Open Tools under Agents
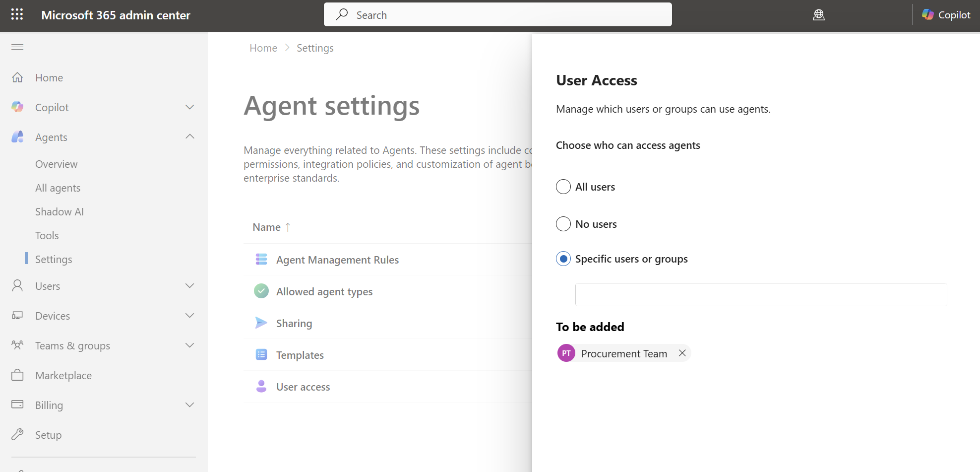The height and width of the screenshot is (472, 980). 47,236
